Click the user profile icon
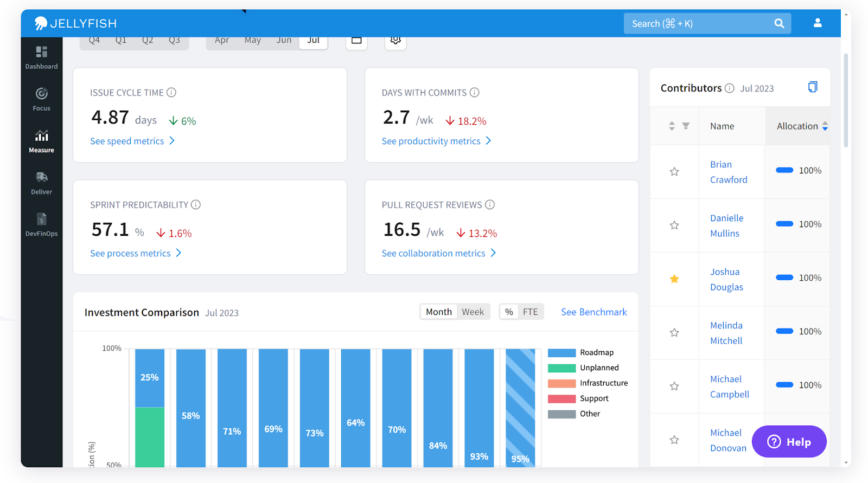Image resolution: width=868 pixels, height=483 pixels. 817,23
